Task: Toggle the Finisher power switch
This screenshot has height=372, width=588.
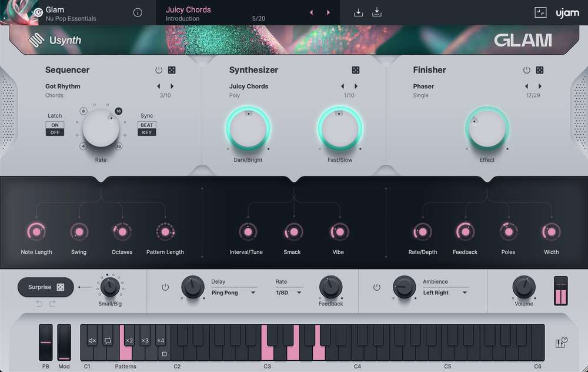Action: 527,69
